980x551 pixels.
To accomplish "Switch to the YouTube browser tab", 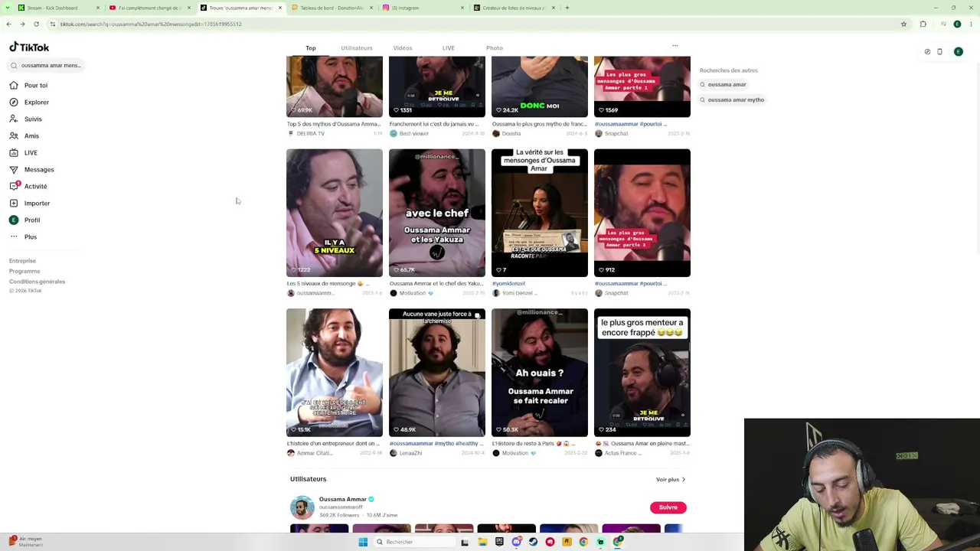I will pos(150,8).
